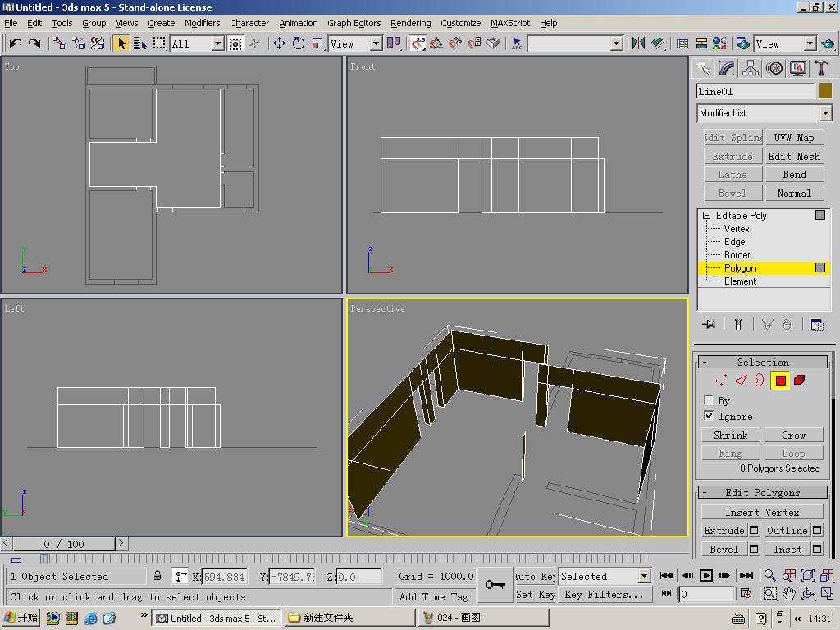Toggle the Auto Key button
Viewport: 840px width, 630px height.
click(x=535, y=577)
